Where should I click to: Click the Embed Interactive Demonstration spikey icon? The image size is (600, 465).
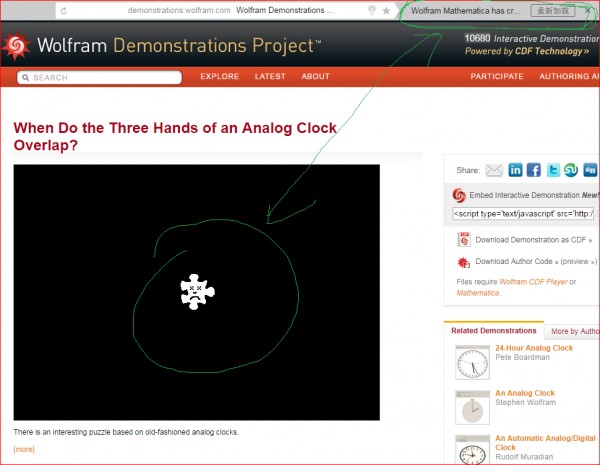[x=459, y=195]
